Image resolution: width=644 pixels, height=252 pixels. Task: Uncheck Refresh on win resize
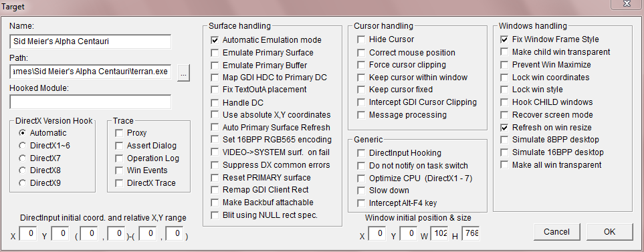coord(504,128)
